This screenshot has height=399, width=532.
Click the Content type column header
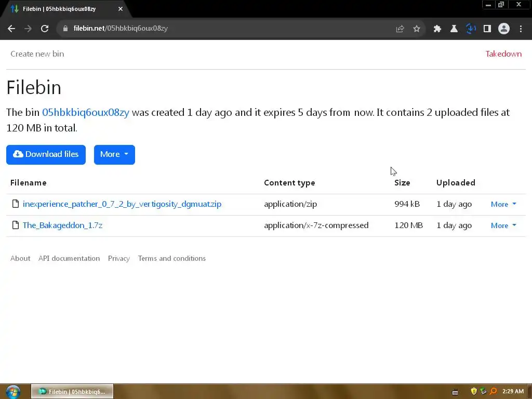(289, 183)
